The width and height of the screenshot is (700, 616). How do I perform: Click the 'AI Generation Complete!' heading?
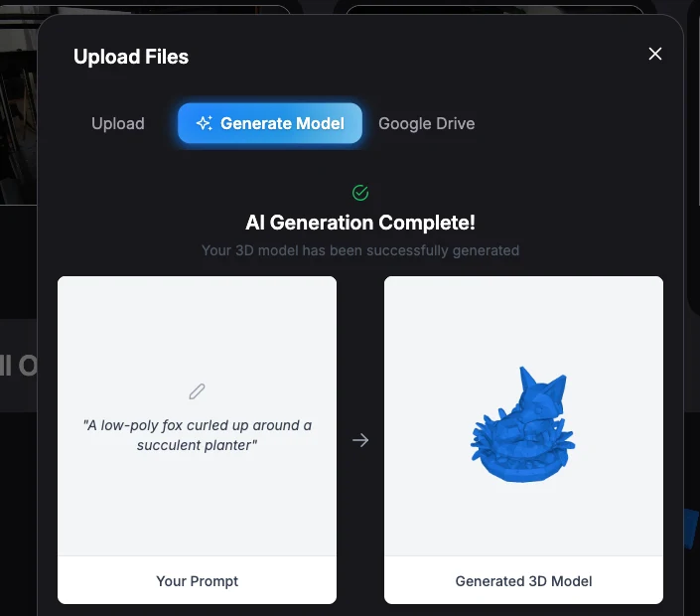point(360,223)
